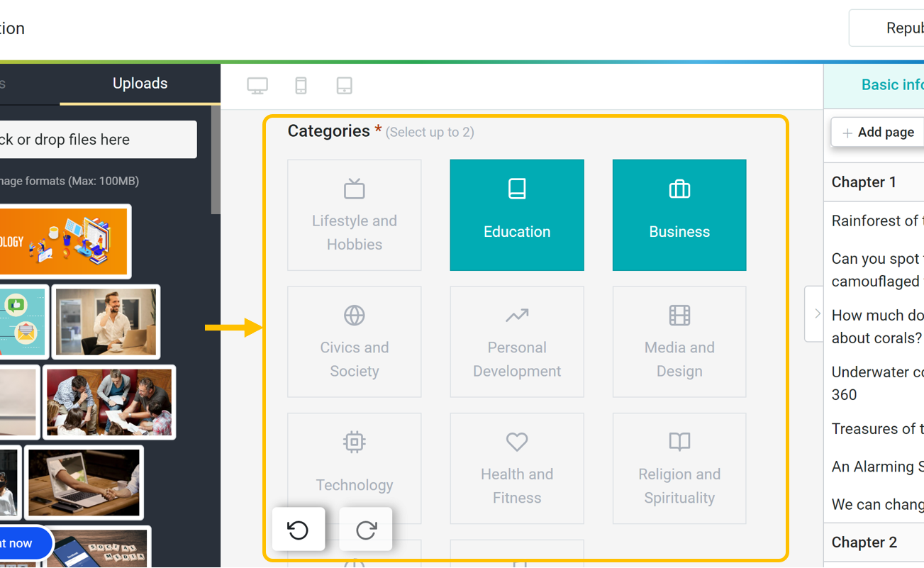Viewport: 924px width, 568px height.
Task: Open the Chapter 1 section
Action: [874, 182]
